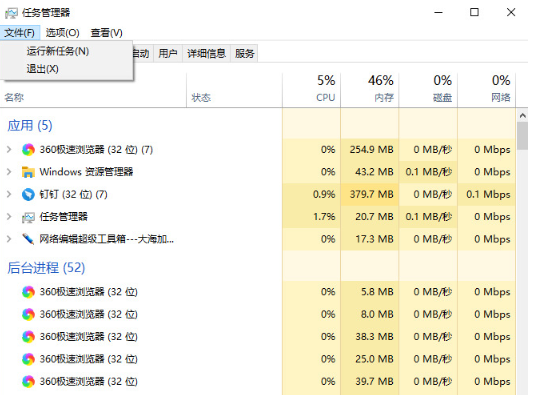Select the 后台进程 (52) group heading
This screenshot has width=533, height=395.
point(46,268)
